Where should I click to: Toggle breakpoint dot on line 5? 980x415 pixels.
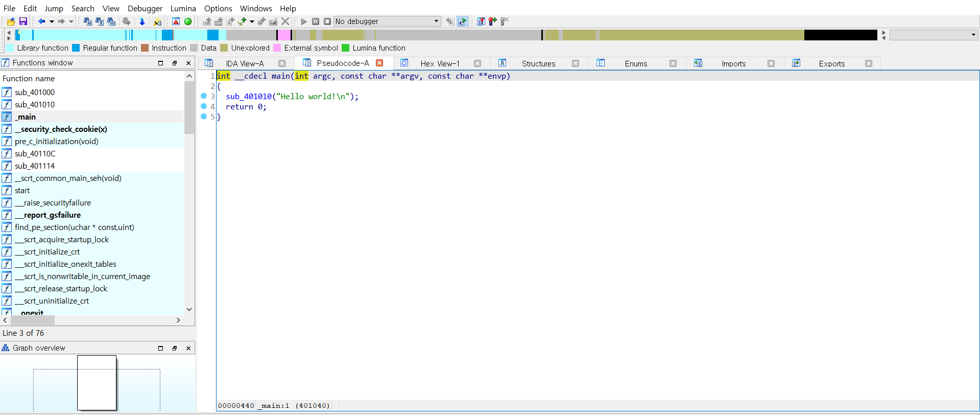coord(204,117)
